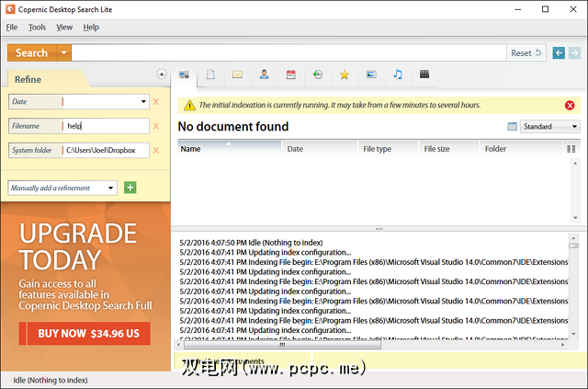Click the pane splitter grip dots
The height and width of the screenshot is (389, 588).
[379, 229]
